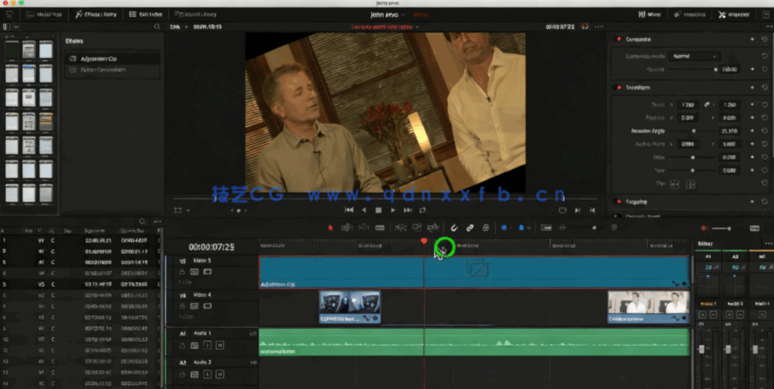Select the Dynamic Trim mode tool
The image size is (774, 389).
pos(364,228)
